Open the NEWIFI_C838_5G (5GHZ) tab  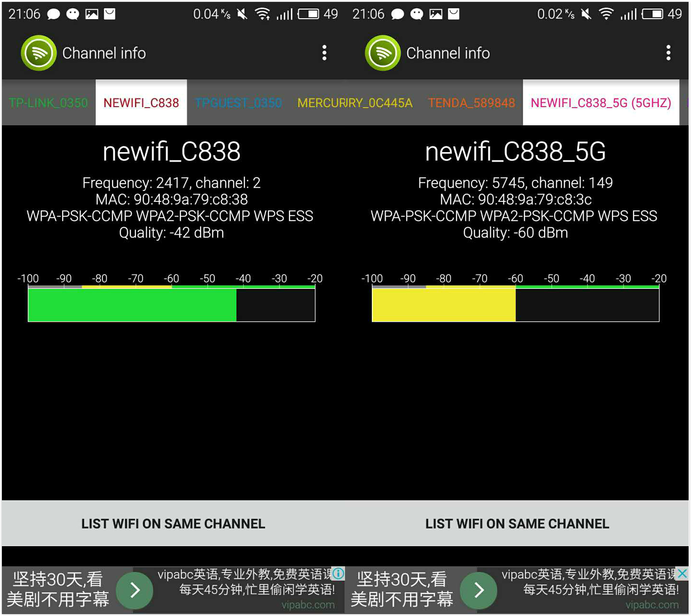click(x=601, y=102)
